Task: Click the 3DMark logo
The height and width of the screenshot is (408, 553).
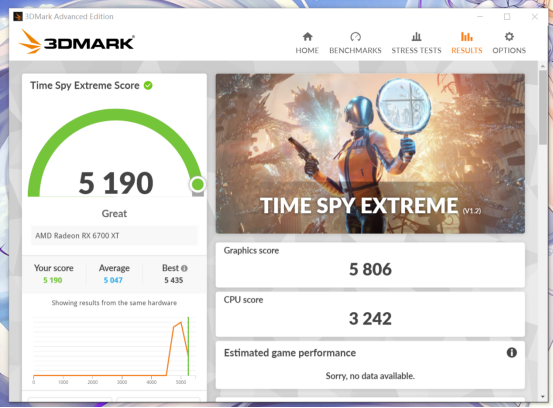Action: point(77,42)
